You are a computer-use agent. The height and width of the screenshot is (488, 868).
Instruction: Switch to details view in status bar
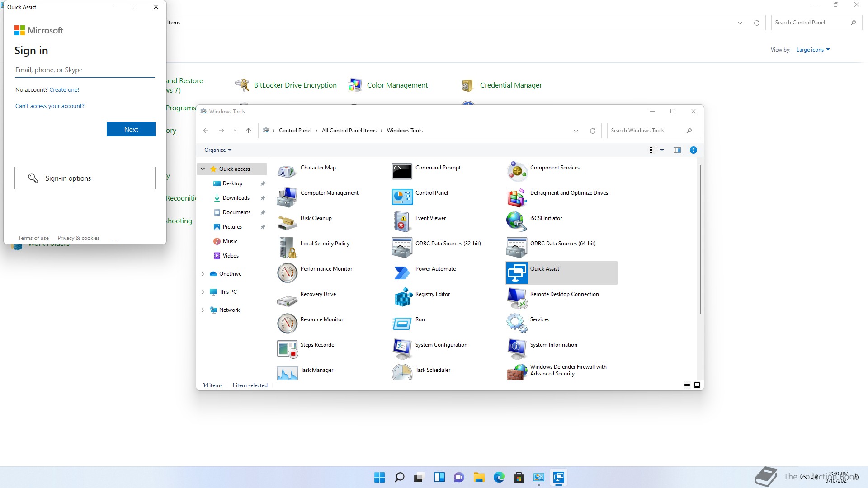click(687, 385)
